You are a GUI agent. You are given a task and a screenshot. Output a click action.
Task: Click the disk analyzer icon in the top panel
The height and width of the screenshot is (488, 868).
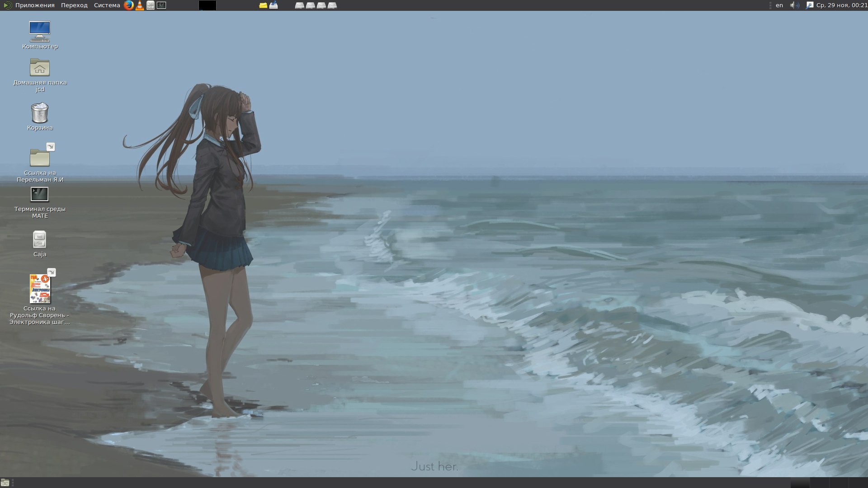point(274,5)
